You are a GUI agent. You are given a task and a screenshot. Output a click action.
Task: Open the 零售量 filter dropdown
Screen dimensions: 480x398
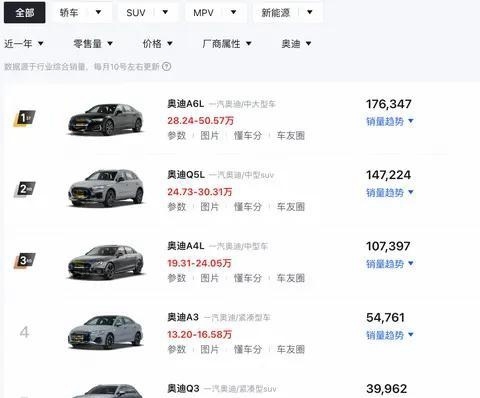point(93,43)
